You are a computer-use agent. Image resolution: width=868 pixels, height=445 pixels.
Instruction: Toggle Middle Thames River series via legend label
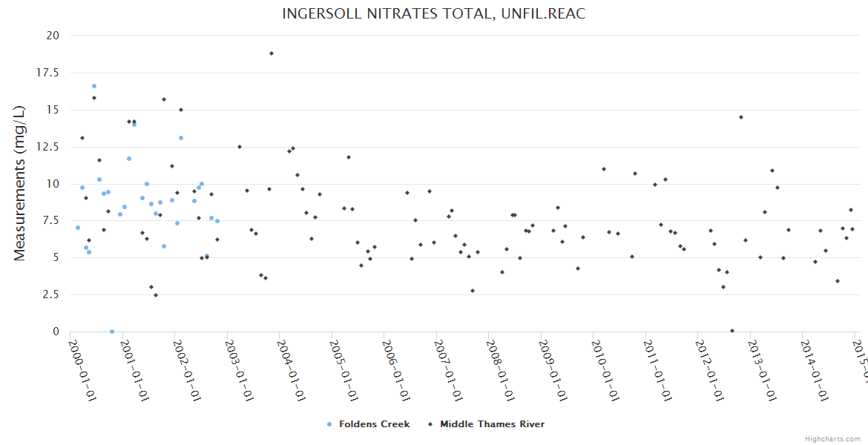point(492,424)
